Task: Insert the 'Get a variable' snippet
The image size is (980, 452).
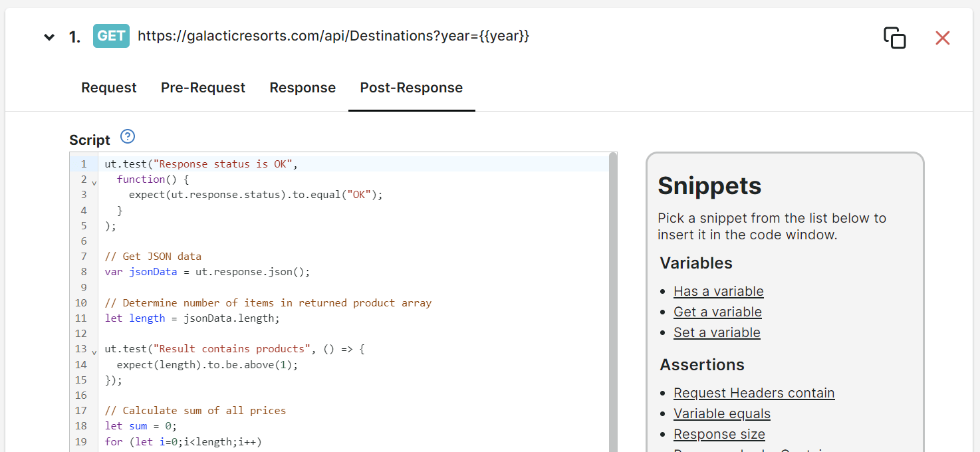Action: point(717,312)
